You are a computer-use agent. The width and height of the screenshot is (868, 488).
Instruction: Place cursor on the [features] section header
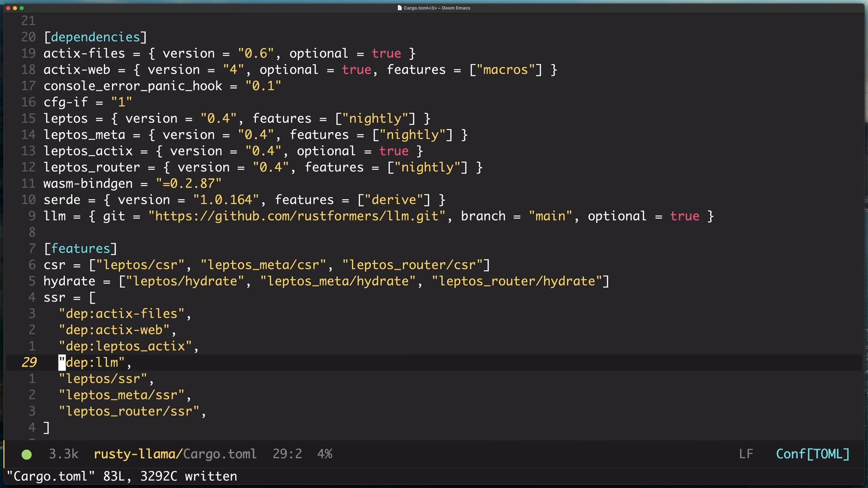pyautogui.click(x=80, y=249)
